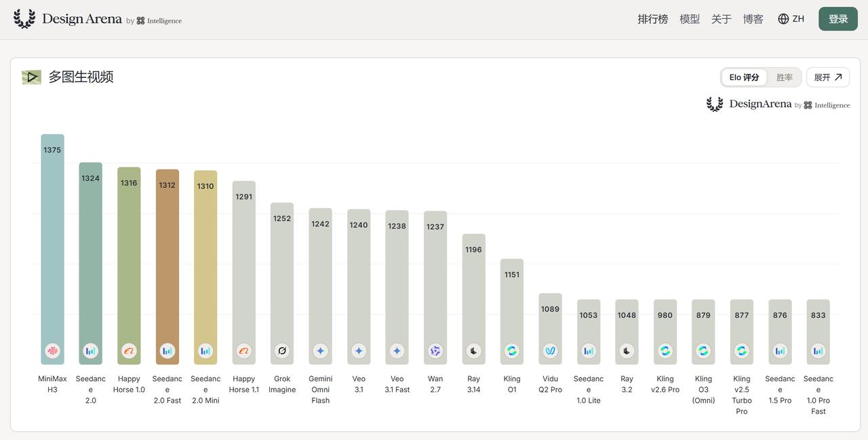Image resolution: width=868 pixels, height=440 pixels.
Task: Click the multi-image video play icon
Action: point(31,77)
